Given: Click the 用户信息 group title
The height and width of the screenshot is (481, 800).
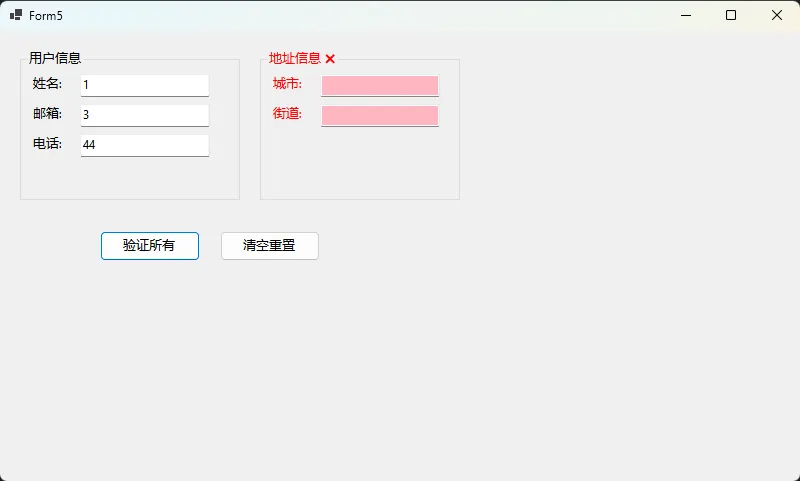Looking at the screenshot, I should point(55,58).
